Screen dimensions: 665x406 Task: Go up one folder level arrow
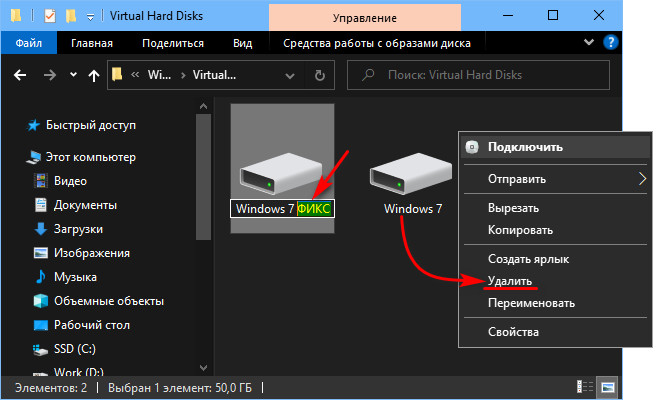coord(94,76)
